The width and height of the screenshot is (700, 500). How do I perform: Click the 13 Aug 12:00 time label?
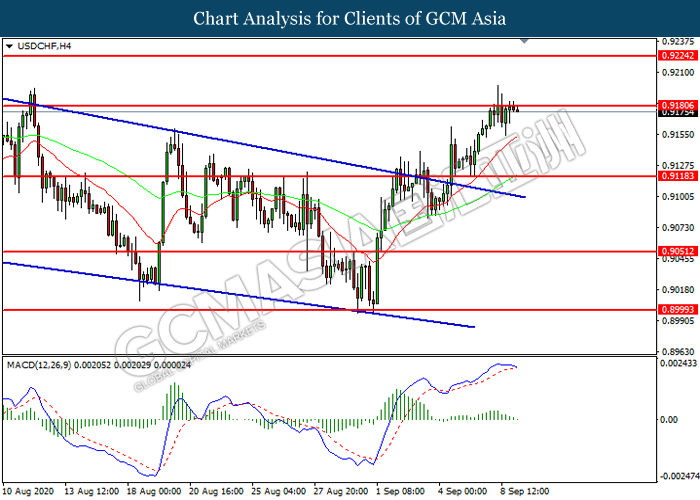[92, 491]
